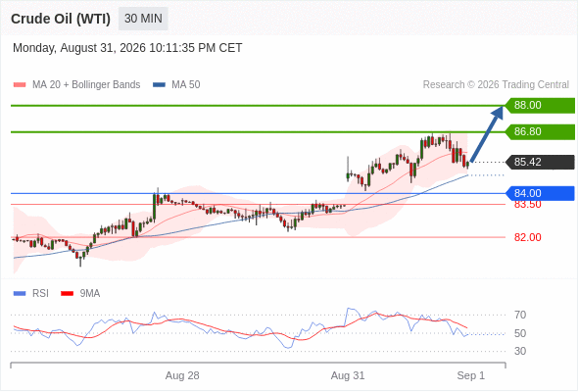Select the blue 84.00 pivot price tag
Screen dimensions: 578x392
pyautogui.click(x=540, y=193)
